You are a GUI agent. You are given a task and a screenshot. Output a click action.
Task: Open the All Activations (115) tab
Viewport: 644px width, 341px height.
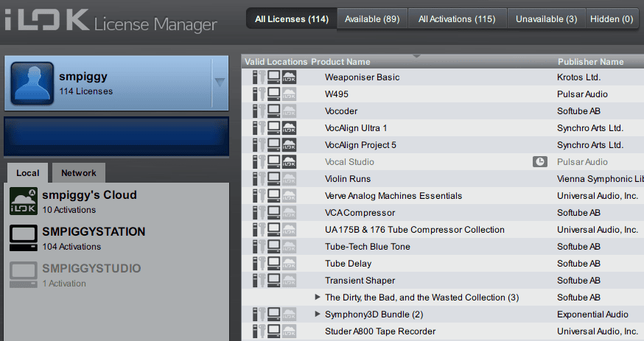coord(456,18)
